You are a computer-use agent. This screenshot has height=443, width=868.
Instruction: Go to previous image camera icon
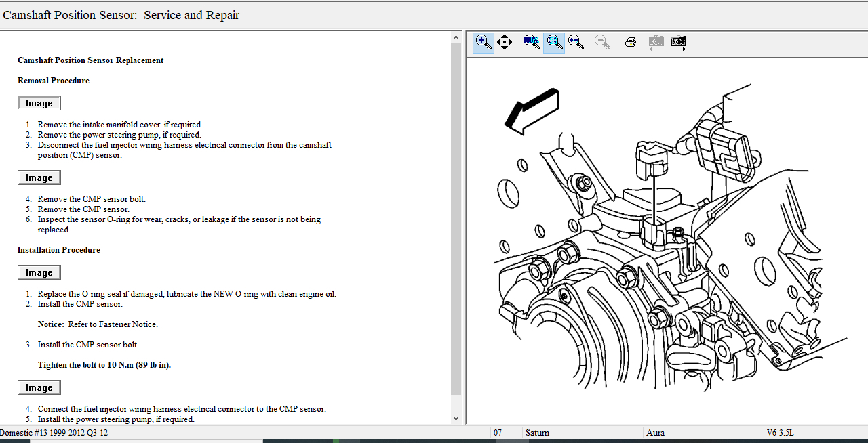pos(656,43)
